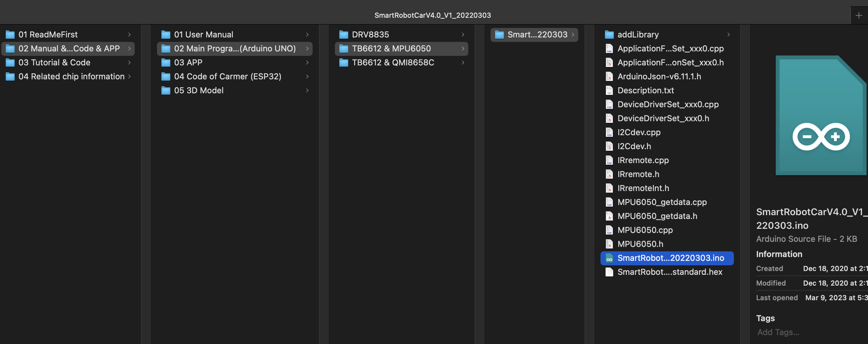868x344 pixels.
Task: Click the new tab plus button
Action: (858, 16)
